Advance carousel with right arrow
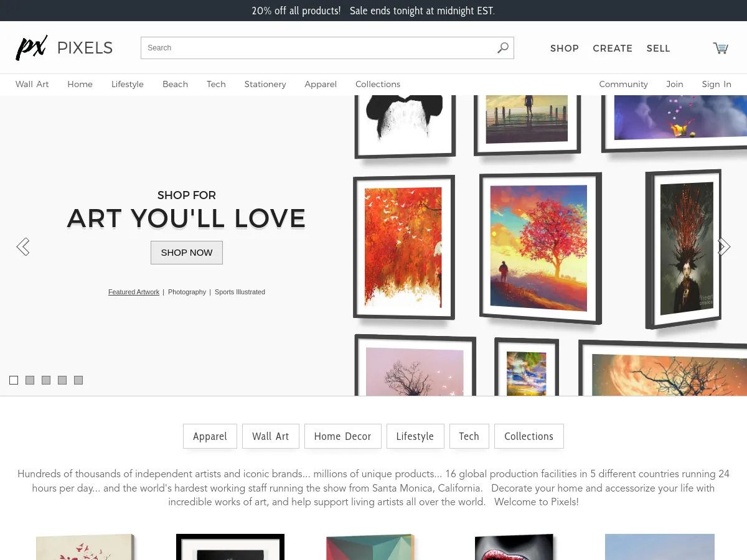 723,247
